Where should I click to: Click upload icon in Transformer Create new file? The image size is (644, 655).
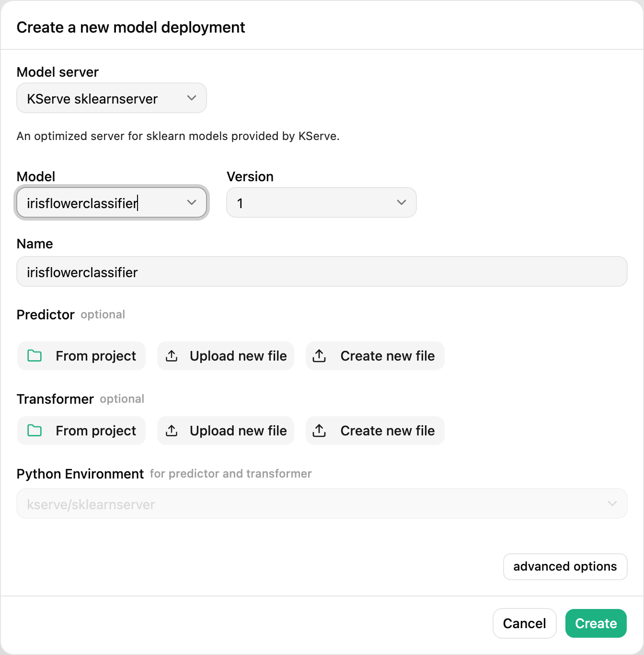319,431
